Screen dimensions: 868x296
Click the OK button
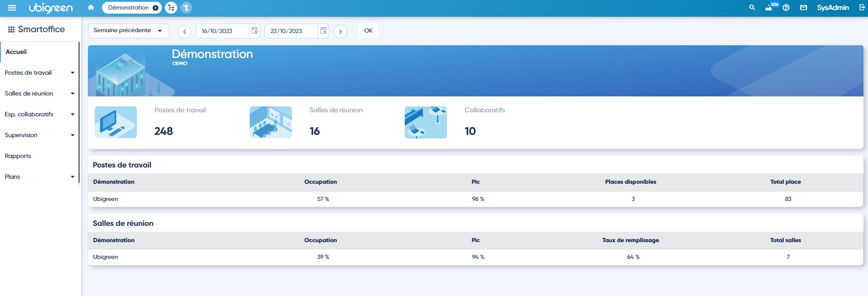click(x=368, y=31)
